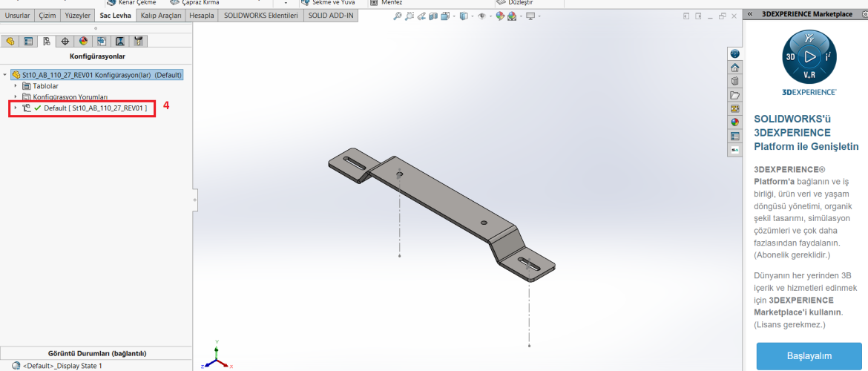
Task: Click the Section View icon
Action: pos(433,16)
